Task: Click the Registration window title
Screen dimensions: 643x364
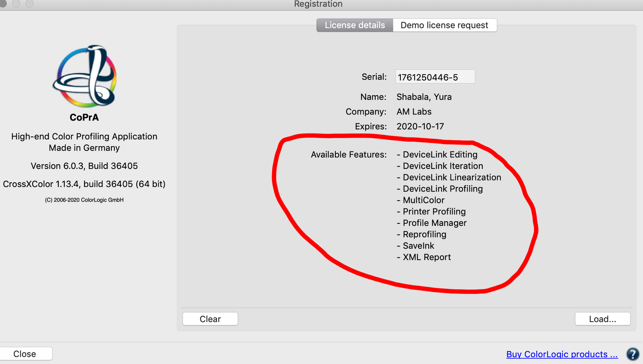Action: pos(318,4)
